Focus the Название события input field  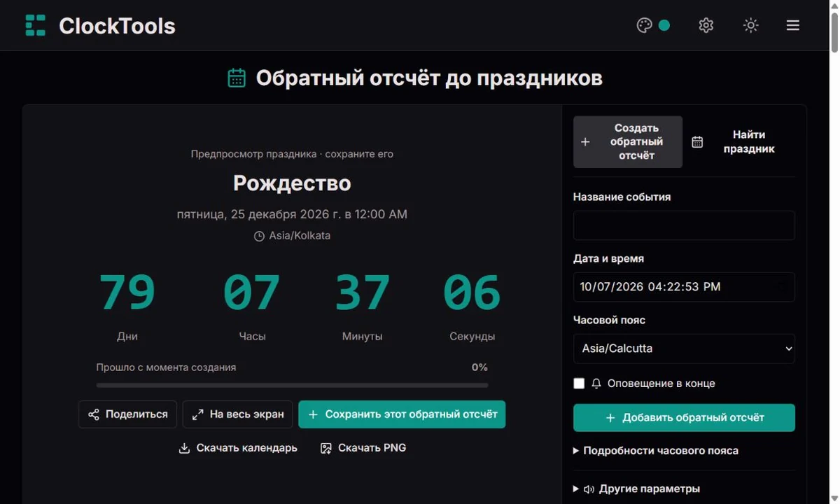pos(684,225)
